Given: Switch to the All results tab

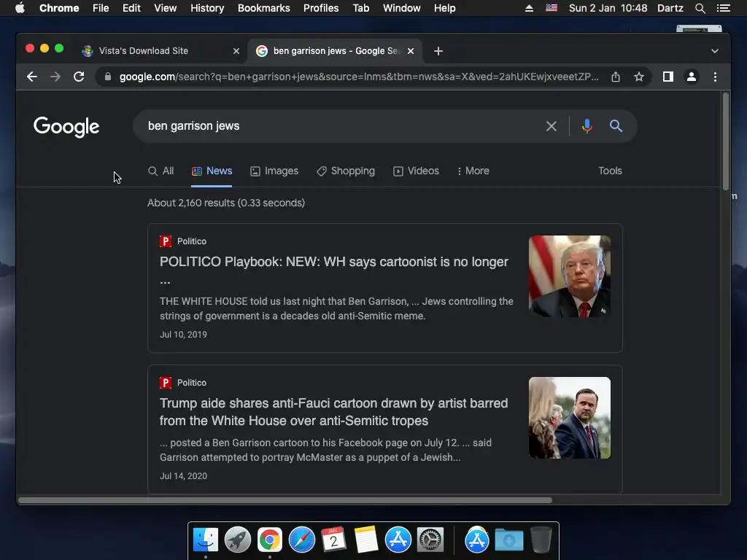Looking at the screenshot, I should [x=161, y=171].
